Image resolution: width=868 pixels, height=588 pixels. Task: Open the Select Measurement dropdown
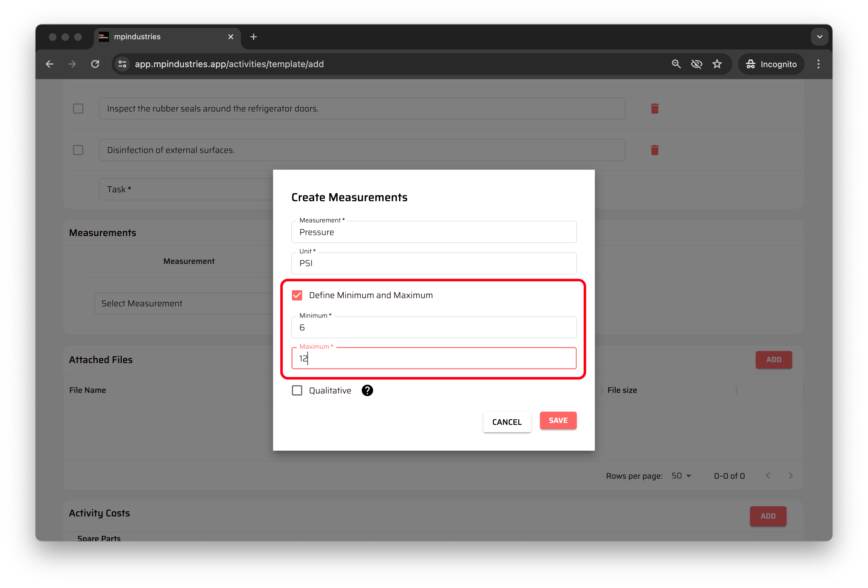point(183,304)
